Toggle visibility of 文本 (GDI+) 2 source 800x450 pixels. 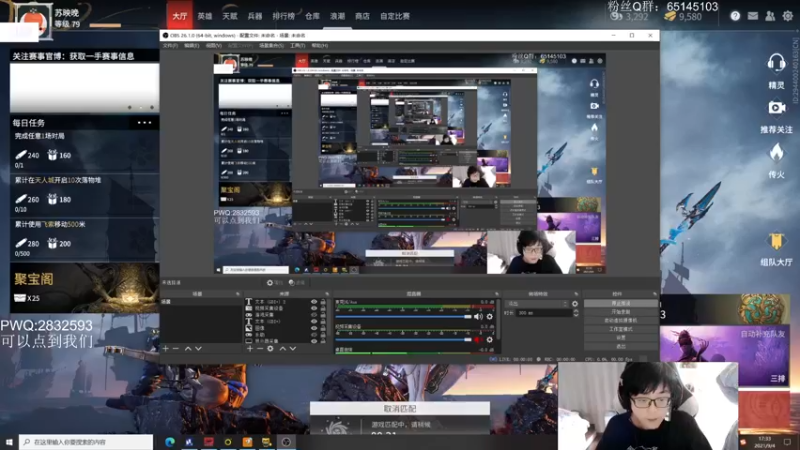coord(314,302)
